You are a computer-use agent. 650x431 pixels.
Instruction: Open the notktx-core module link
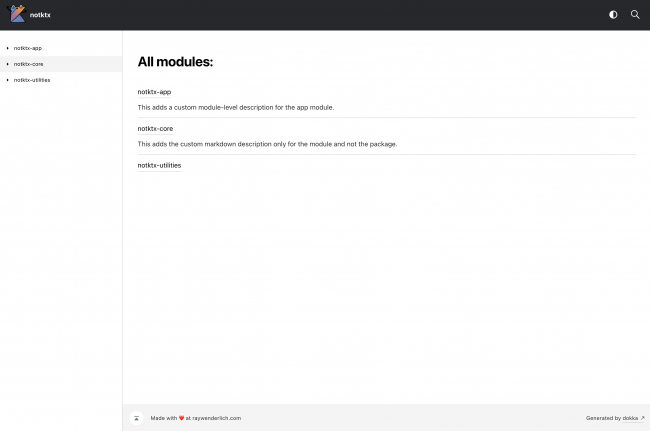(x=155, y=129)
